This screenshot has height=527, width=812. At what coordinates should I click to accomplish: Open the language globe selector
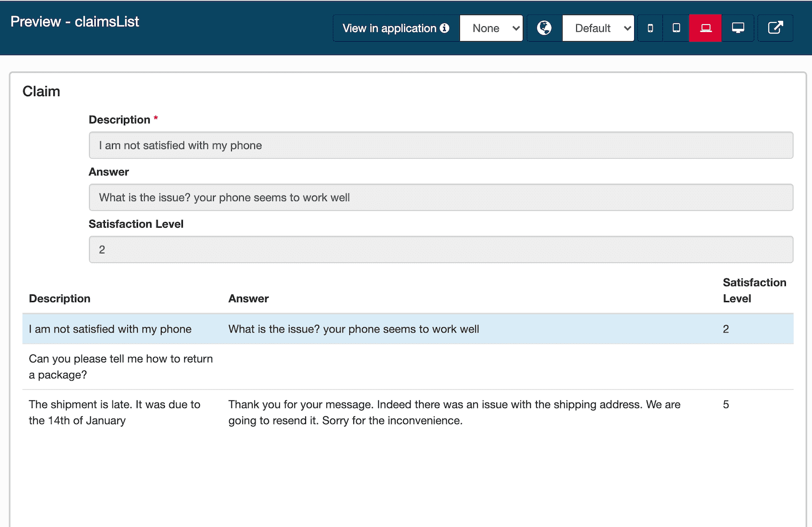544,28
